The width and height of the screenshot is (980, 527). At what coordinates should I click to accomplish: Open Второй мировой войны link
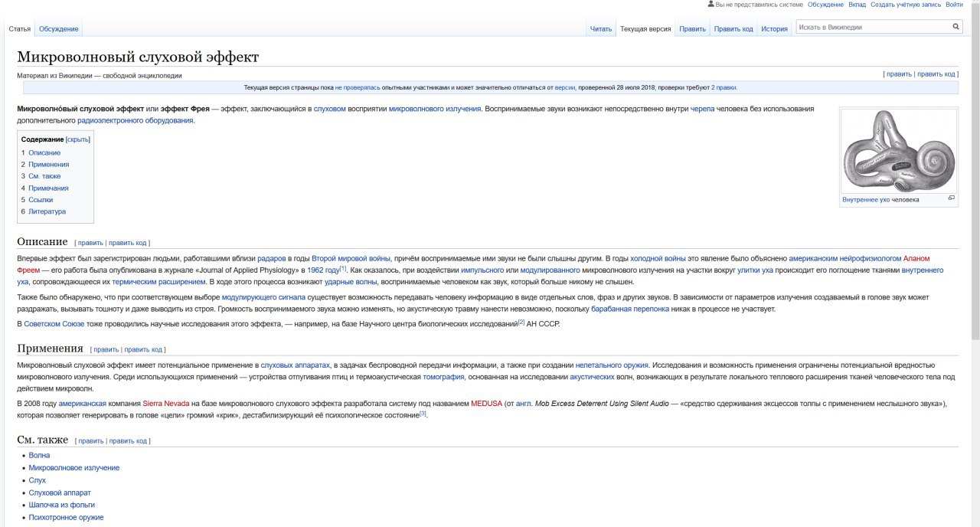coord(351,259)
